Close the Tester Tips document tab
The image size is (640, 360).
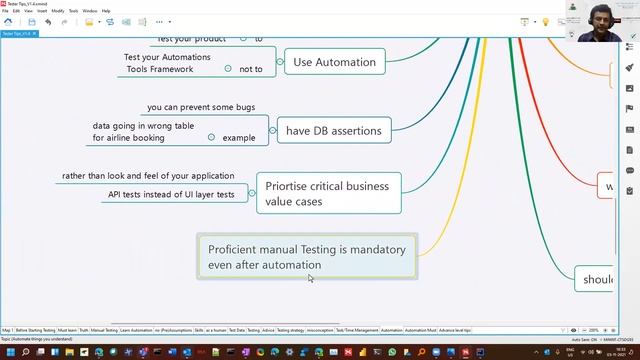[34, 33]
